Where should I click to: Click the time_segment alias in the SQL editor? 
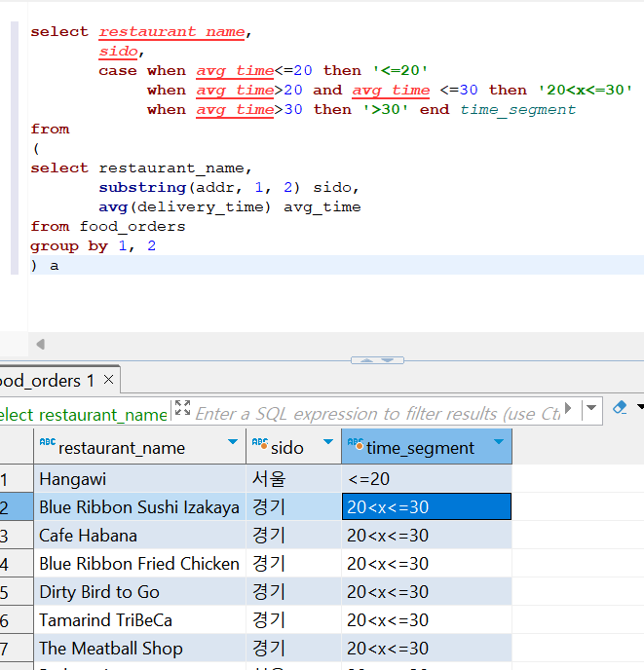click(518, 109)
